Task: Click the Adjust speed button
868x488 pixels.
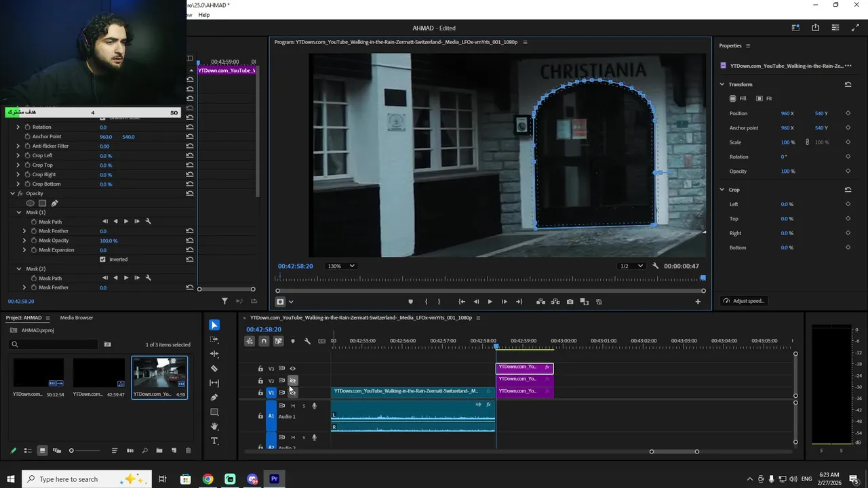Action: 744,301
